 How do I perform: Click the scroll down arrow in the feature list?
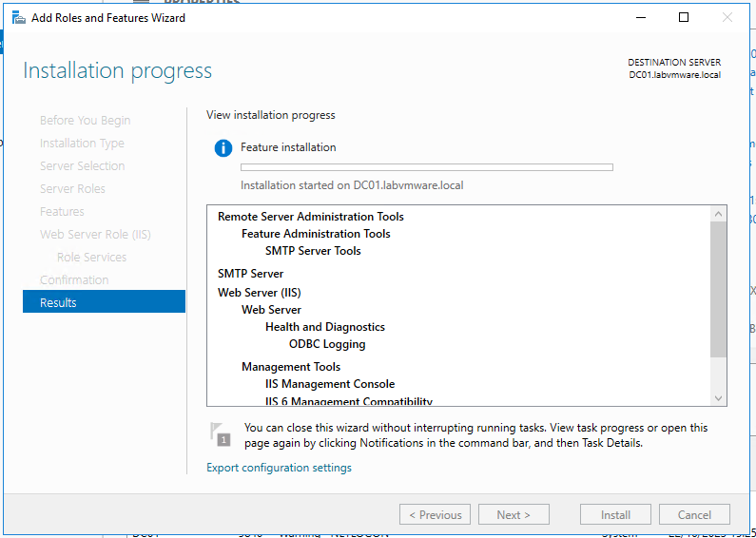click(718, 397)
